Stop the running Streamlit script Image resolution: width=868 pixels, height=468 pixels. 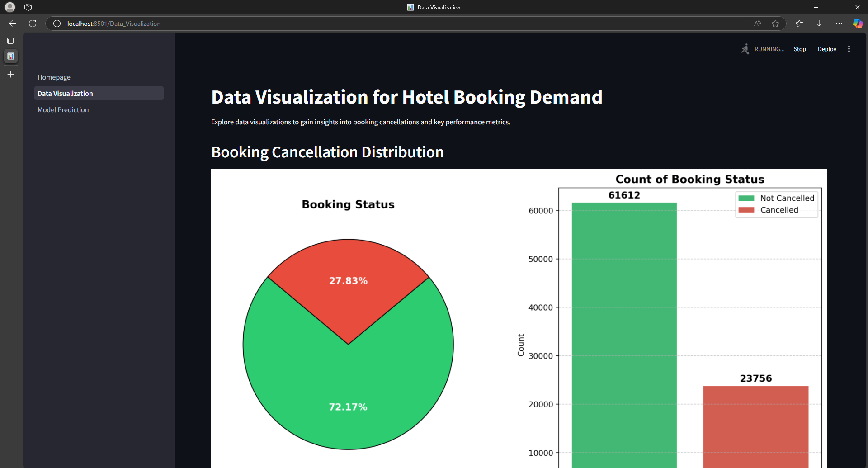pyautogui.click(x=800, y=49)
